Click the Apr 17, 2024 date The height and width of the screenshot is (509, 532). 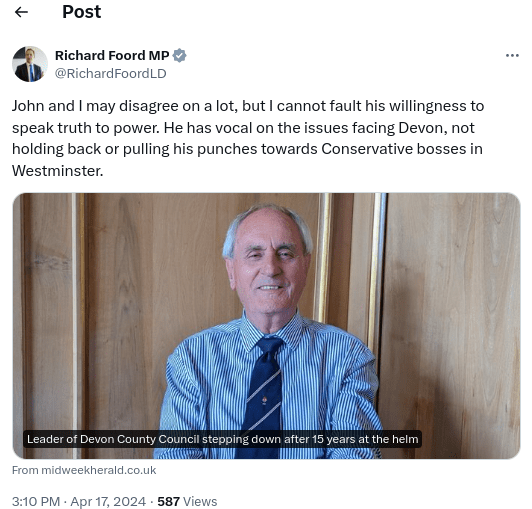click(108, 502)
